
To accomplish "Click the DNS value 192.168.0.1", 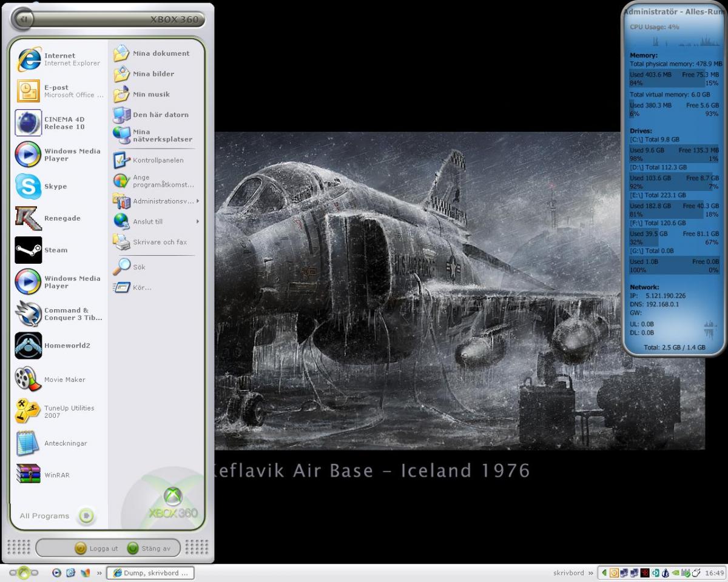I will [662, 304].
